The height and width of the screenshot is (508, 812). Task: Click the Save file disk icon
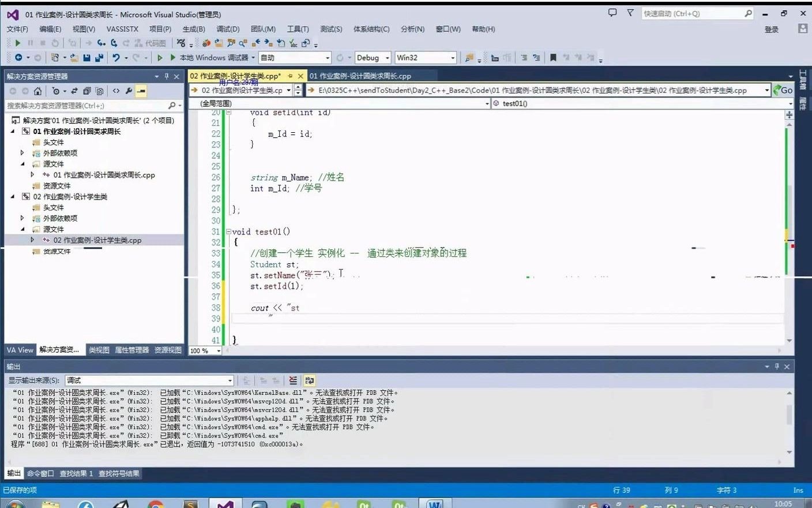coord(87,58)
